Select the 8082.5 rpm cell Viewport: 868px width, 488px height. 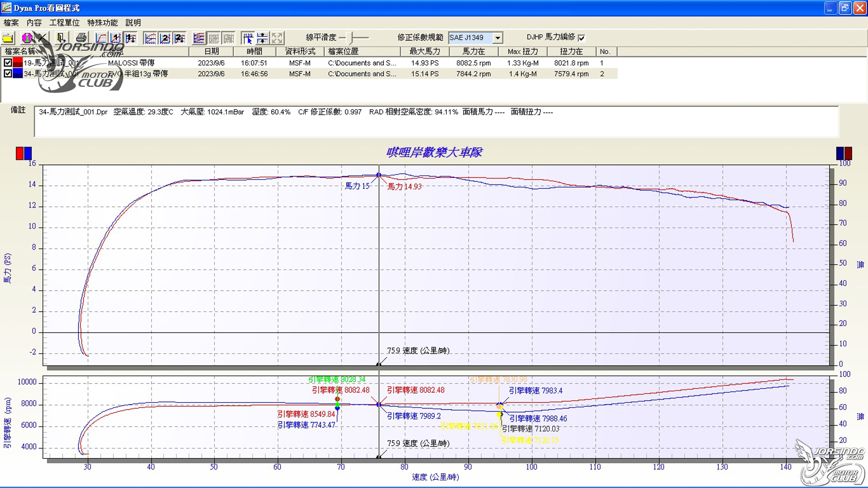pyautogui.click(x=473, y=63)
